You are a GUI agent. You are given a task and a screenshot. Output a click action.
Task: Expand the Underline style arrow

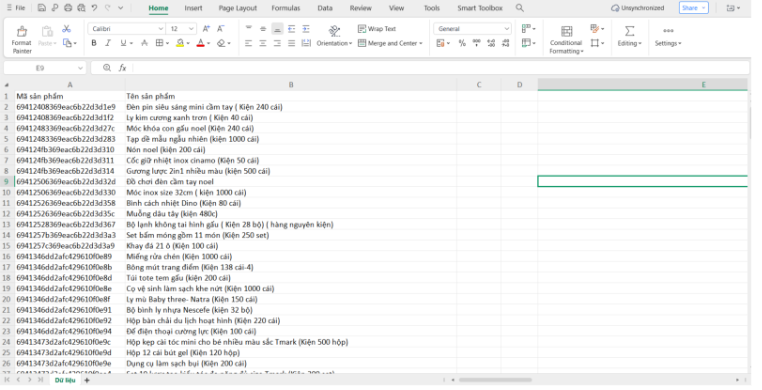[131, 44]
